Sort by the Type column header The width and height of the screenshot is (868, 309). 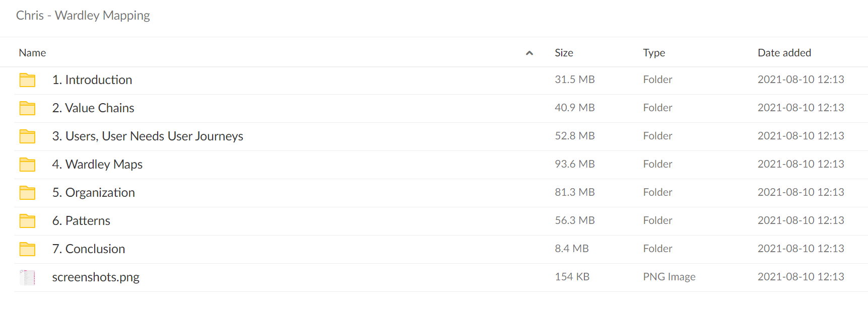654,53
